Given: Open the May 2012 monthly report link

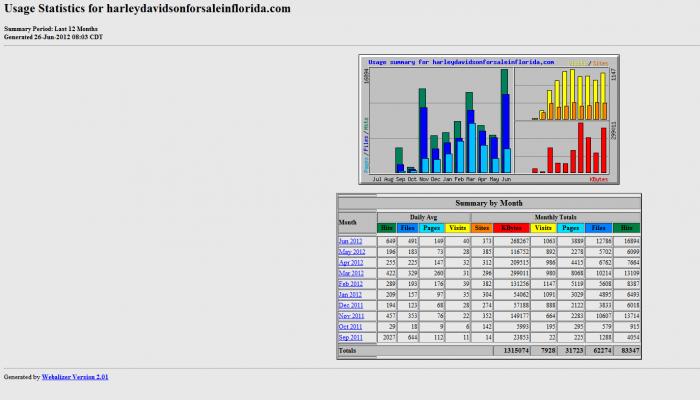Looking at the screenshot, I should pyautogui.click(x=352, y=252).
